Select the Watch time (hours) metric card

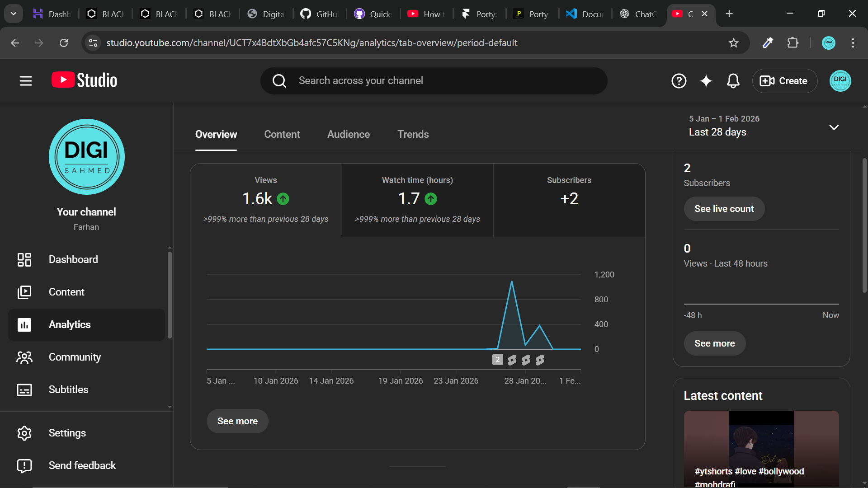417,200
